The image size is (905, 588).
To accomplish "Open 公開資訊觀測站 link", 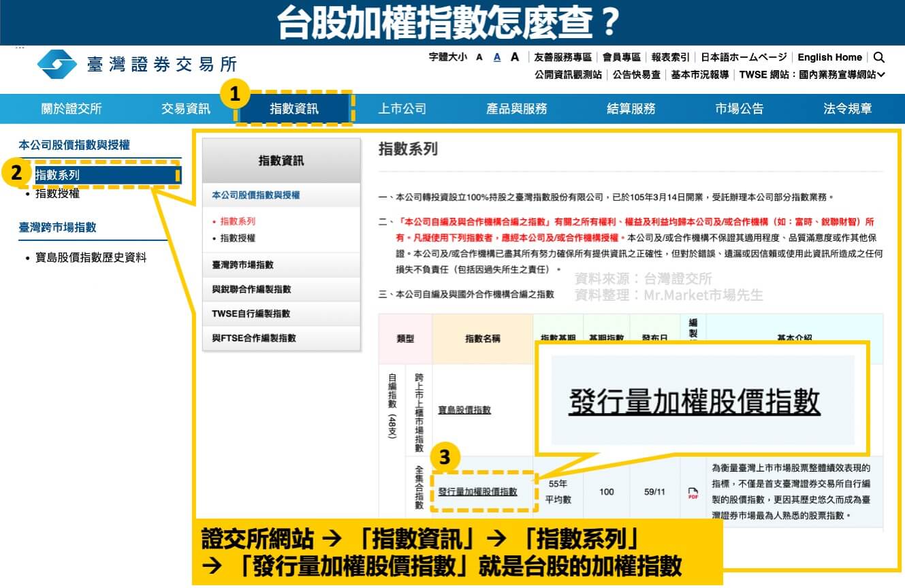I will (568, 75).
